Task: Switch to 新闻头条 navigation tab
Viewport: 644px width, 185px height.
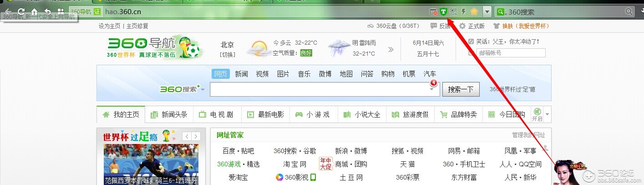Action: (x=169, y=114)
